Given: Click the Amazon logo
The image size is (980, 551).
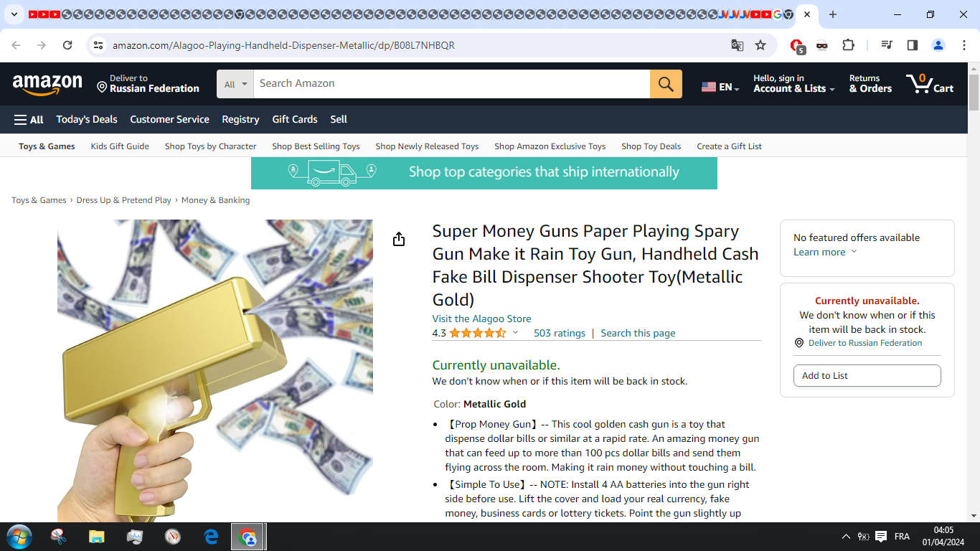Looking at the screenshot, I should pos(47,85).
